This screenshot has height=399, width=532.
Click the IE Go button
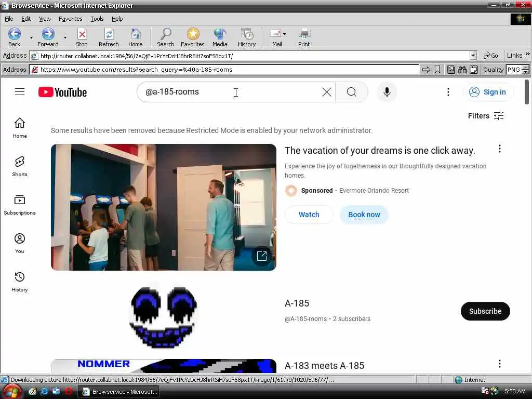click(x=491, y=56)
